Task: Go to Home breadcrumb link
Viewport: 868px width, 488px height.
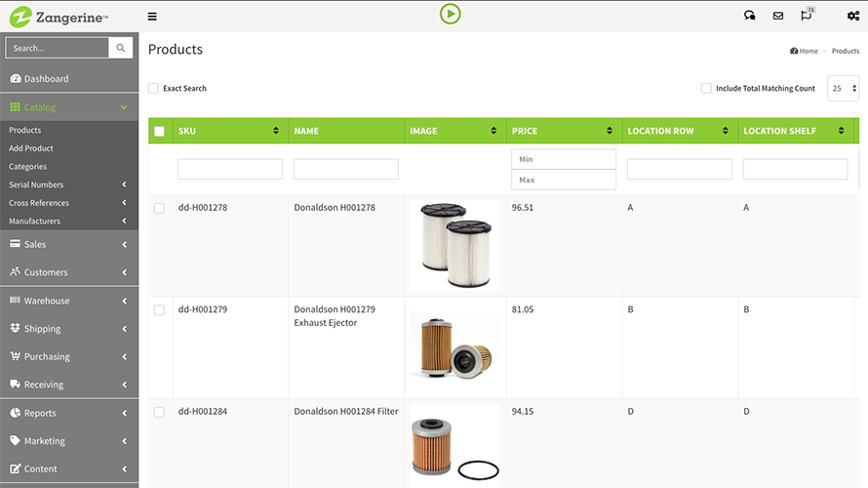Action: pos(809,51)
